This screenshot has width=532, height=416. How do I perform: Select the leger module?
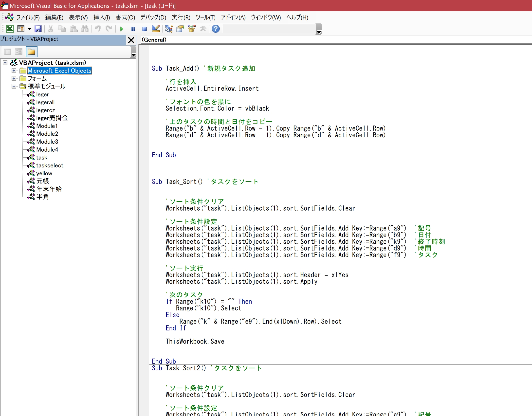coord(42,94)
